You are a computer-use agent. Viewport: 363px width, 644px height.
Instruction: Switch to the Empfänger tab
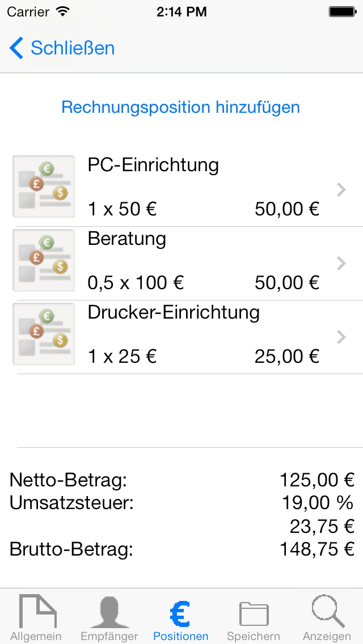coord(109,618)
